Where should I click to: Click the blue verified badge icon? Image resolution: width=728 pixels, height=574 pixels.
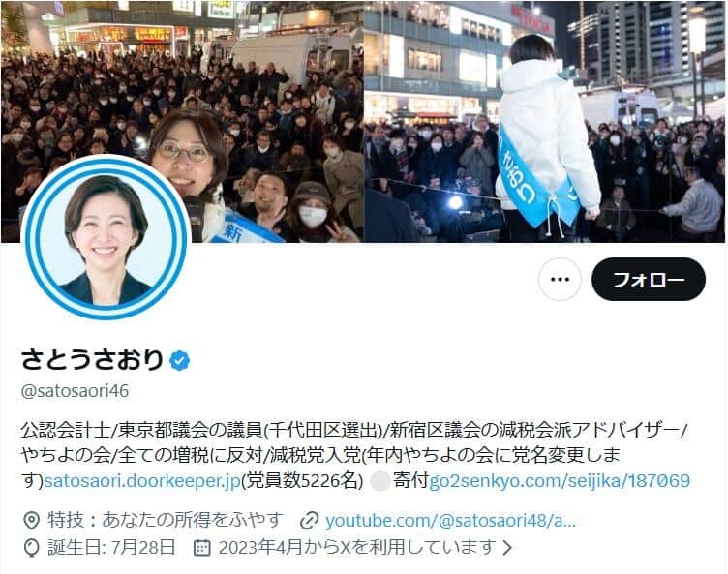coord(180,360)
